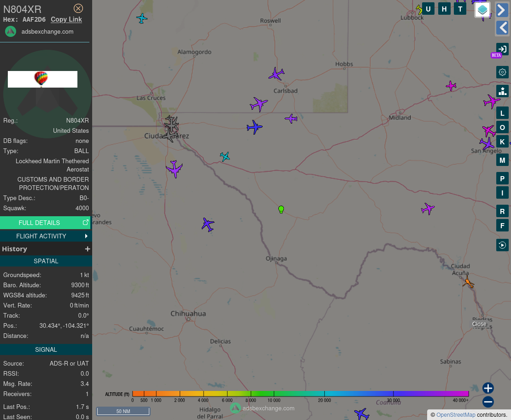Open the map layers selector
Screen dimensions: 511x420
pos(482,10)
